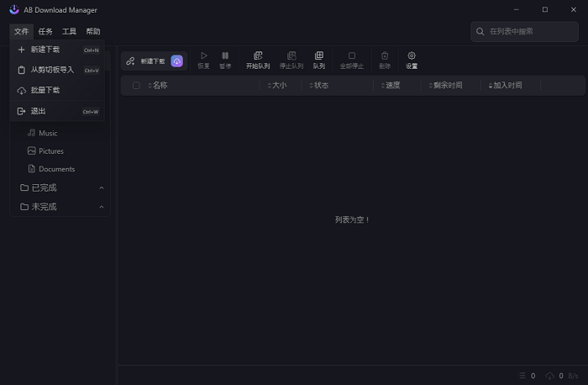Sort the list by 速度 column
This screenshot has width=588, height=385.
tap(391, 86)
